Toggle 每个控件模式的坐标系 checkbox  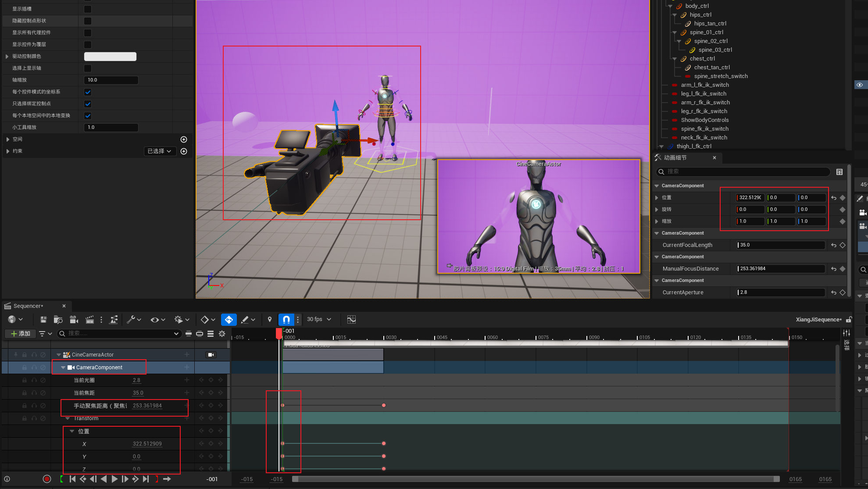[x=88, y=92]
